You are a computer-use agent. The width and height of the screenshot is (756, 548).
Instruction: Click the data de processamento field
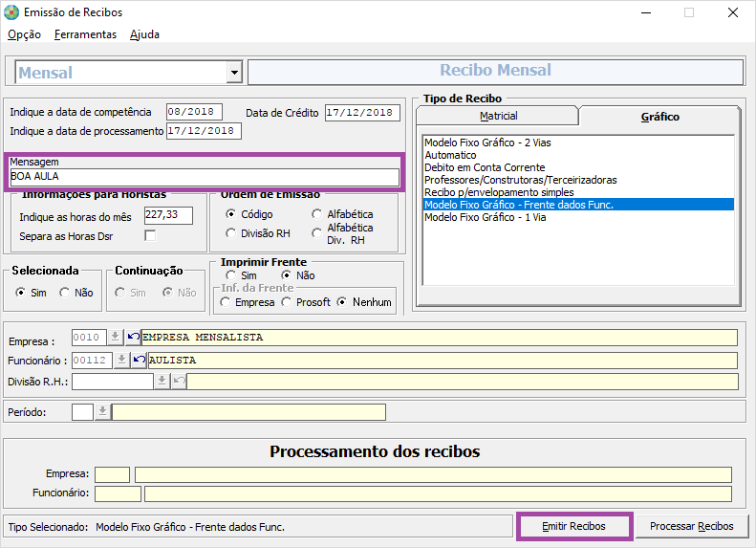click(x=204, y=131)
